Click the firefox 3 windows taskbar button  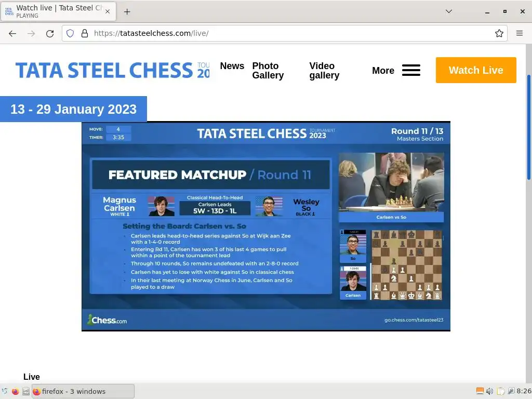[83, 391]
